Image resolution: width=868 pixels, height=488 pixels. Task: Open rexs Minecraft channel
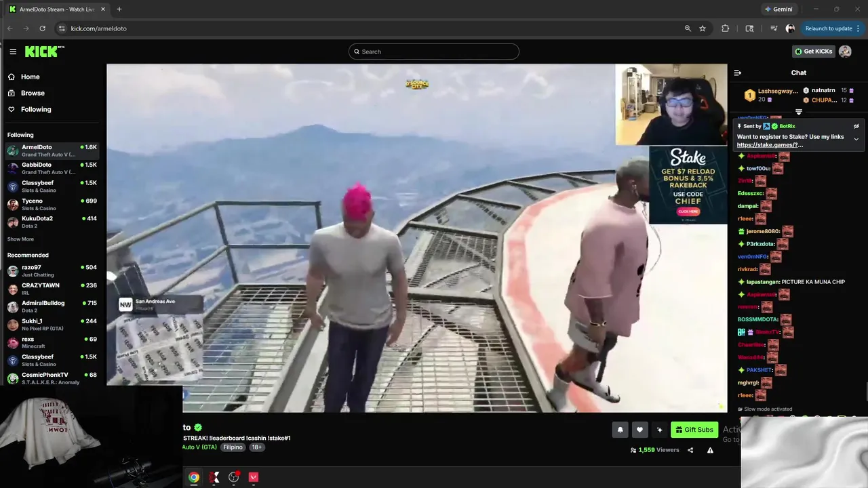point(52,342)
